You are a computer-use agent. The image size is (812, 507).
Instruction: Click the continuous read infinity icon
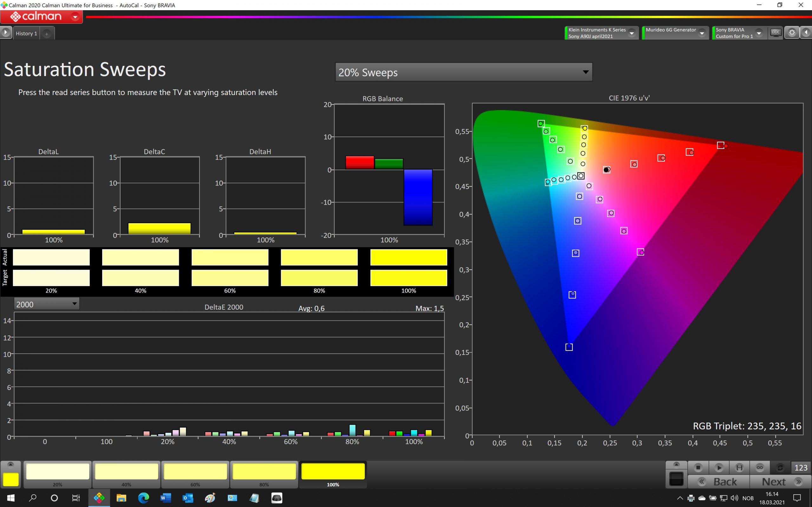[760, 467]
